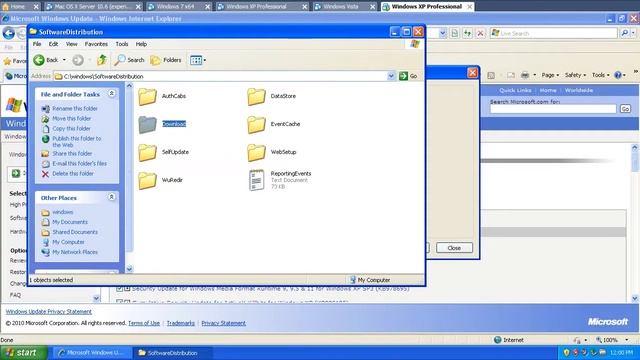Open Tools dropdown in Internet Explorer toolbar
This screenshot has height=360, width=640.
[x=600, y=75]
